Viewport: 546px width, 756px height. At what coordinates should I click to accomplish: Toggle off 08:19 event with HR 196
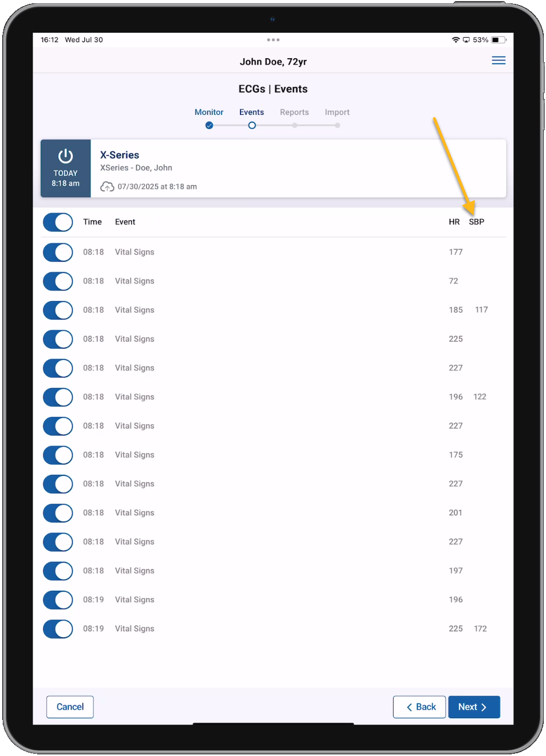point(58,600)
